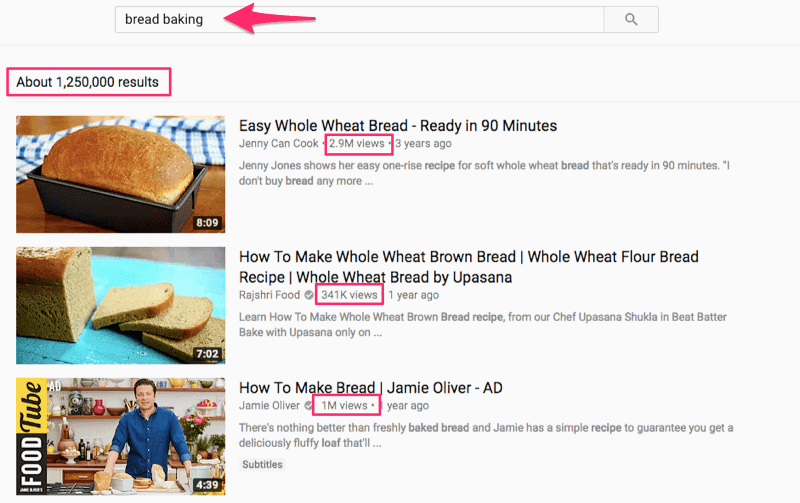Click the '2.9M views' text
This screenshot has width=800, height=503.
[x=357, y=143]
